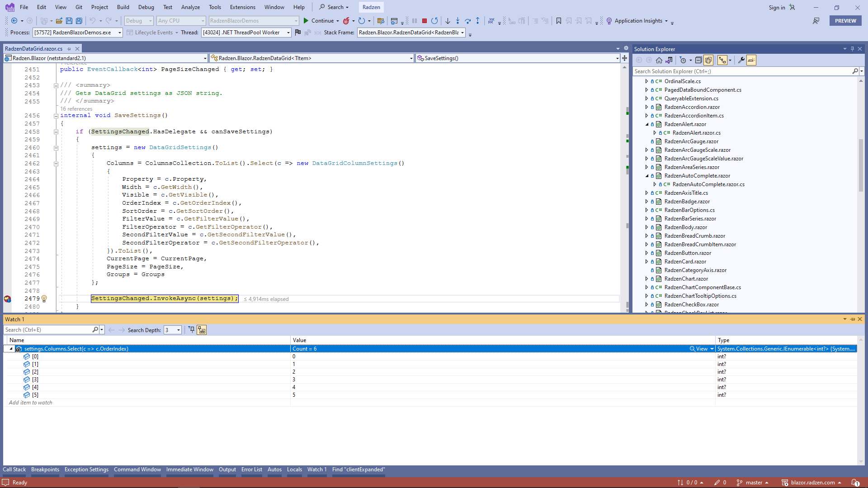The width and height of the screenshot is (868, 488).
Task: Switch to the Locals tab
Action: (294, 469)
